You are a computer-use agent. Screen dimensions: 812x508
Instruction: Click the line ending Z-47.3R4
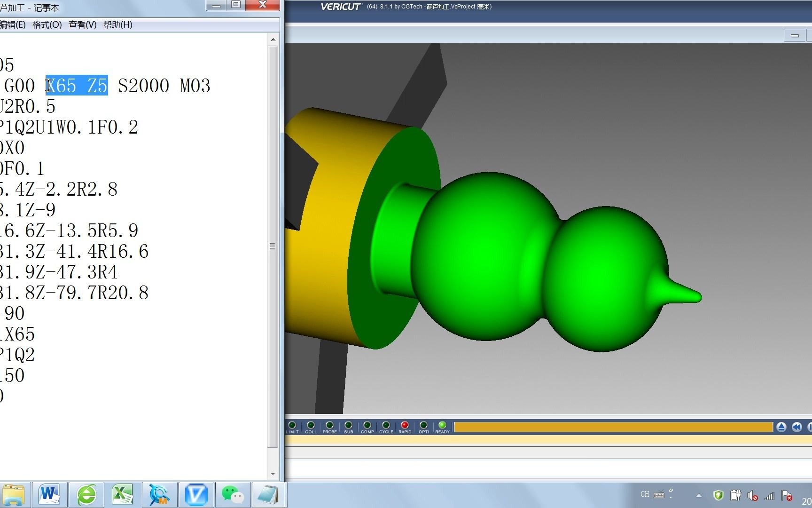point(59,272)
